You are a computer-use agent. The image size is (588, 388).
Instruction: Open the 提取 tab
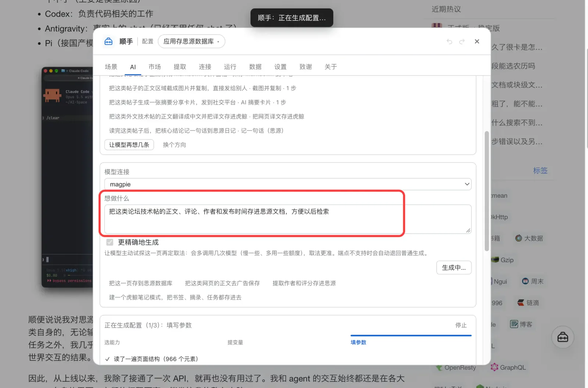[180, 67]
